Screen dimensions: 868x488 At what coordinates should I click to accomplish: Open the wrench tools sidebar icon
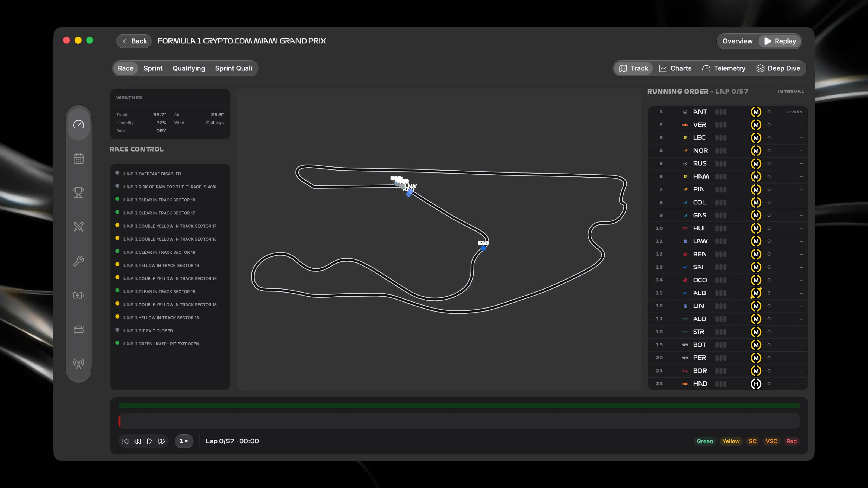coord(78,261)
